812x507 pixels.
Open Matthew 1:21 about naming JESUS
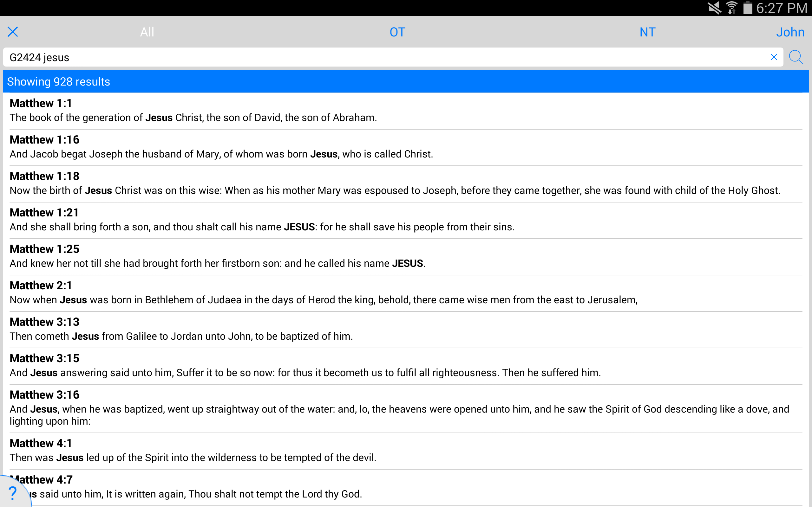tap(201, 220)
